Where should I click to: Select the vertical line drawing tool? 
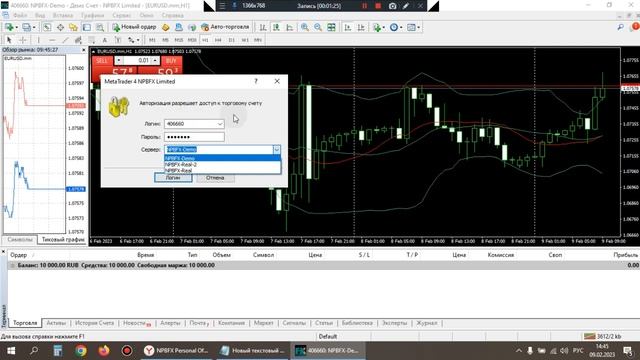point(38,40)
